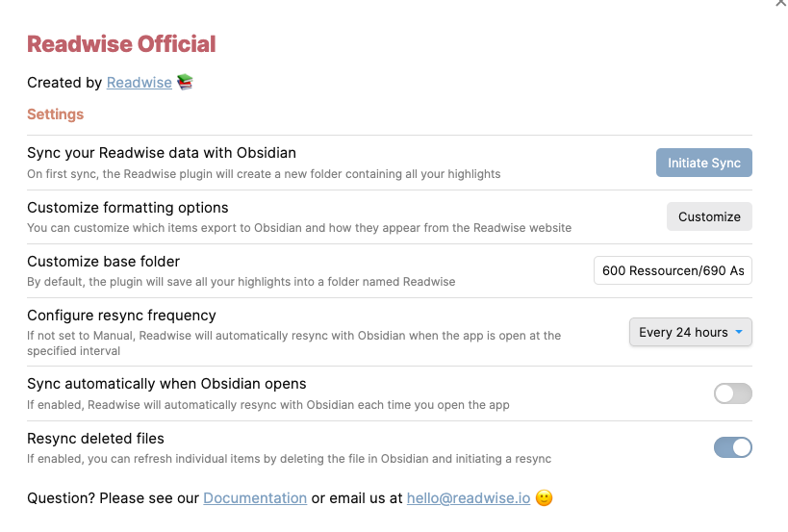Open the Documentation link
The width and height of the screenshot is (788, 532).
(x=255, y=498)
